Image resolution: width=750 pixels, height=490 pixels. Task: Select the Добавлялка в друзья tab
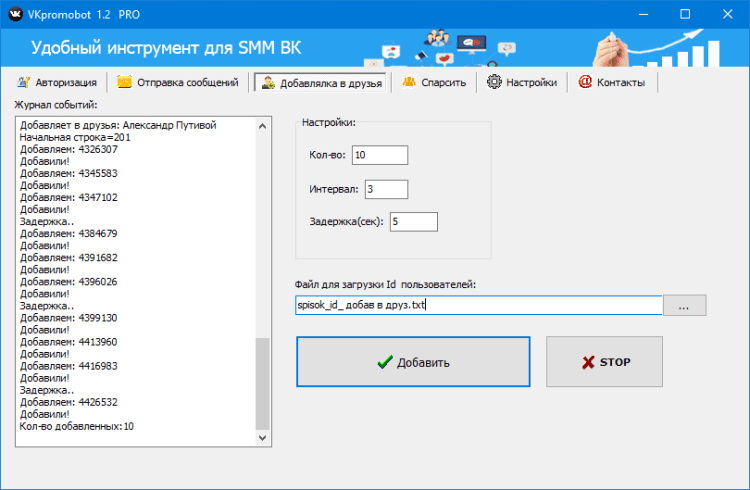coord(320,83)
